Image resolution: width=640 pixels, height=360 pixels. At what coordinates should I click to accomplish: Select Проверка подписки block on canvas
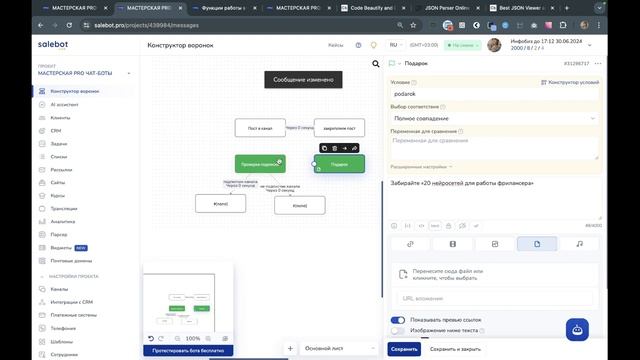[260, 164]
